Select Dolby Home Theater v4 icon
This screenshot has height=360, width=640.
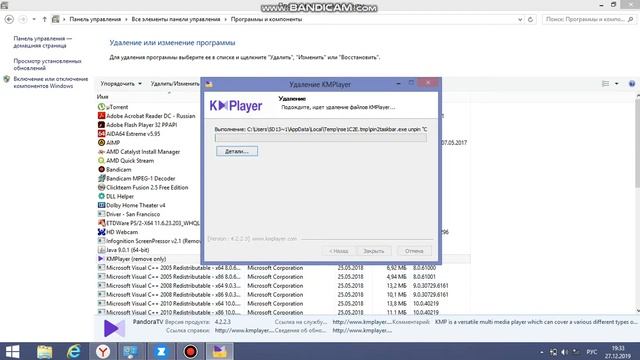(x=101, y=205)
